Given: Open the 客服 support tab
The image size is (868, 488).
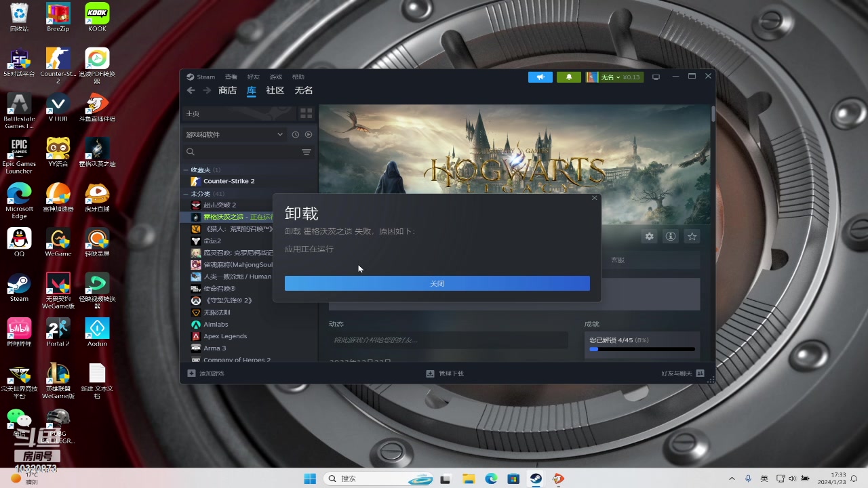Looking at the screenshot, I should tap(618, 260).
